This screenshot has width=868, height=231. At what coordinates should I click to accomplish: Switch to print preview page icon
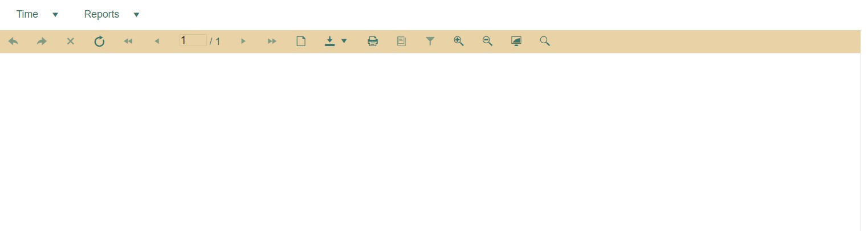[301, 42]
